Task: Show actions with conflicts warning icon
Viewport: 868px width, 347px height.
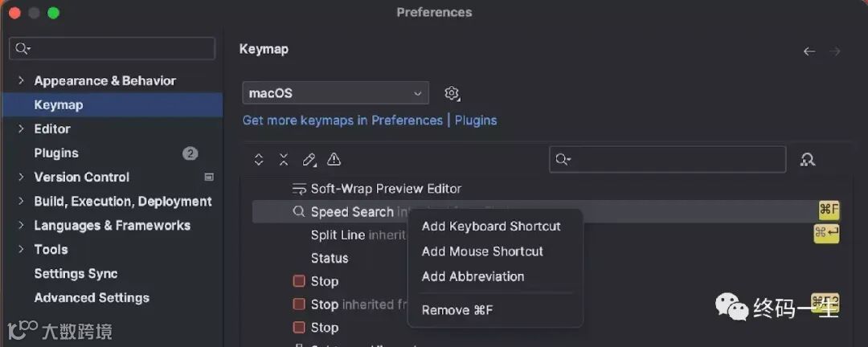Action: point(334,159)
